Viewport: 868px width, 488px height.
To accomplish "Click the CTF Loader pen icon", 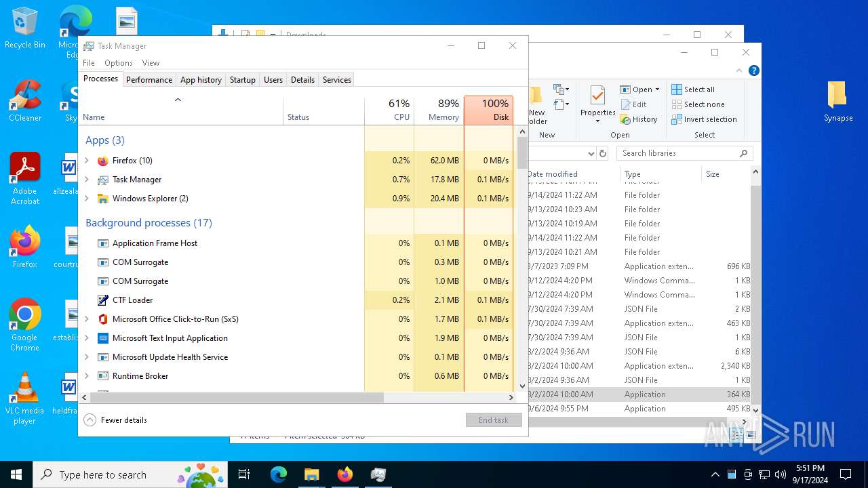I will (x=103, y=300).
